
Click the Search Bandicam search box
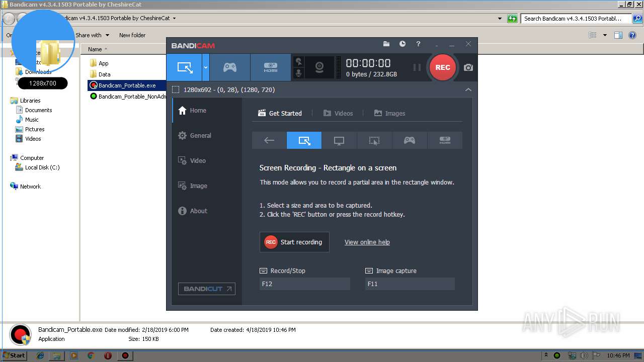(576, 19)
